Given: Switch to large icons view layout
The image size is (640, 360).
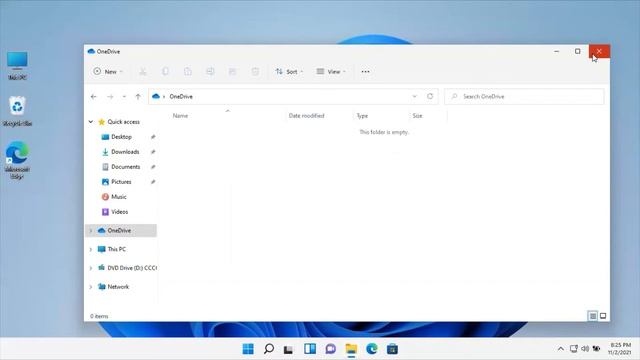Looking at the screenshot, I should tap(603, 316).
